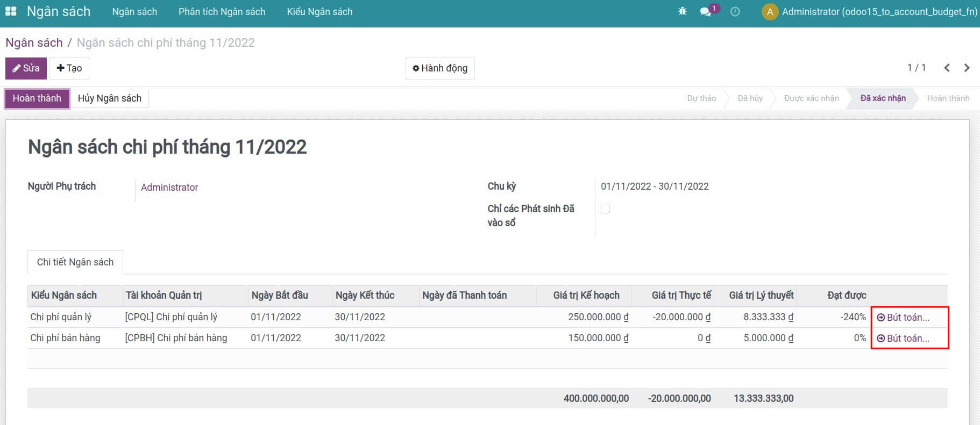
Task: Click the debug bug icon
Action: pyautogui.click(x=683, y=11)
